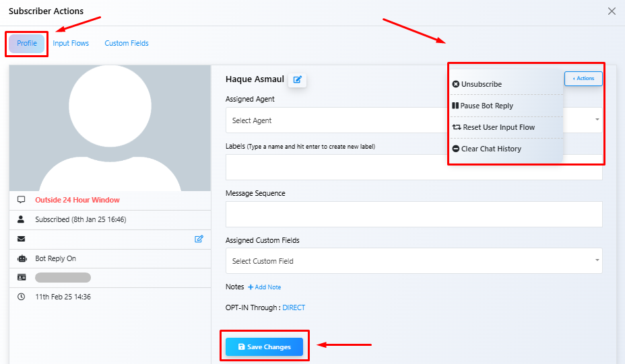The width and height of the screenshot is (625, 364).
Task: Open the Custom Fields tab
Action: click(127, 44)
